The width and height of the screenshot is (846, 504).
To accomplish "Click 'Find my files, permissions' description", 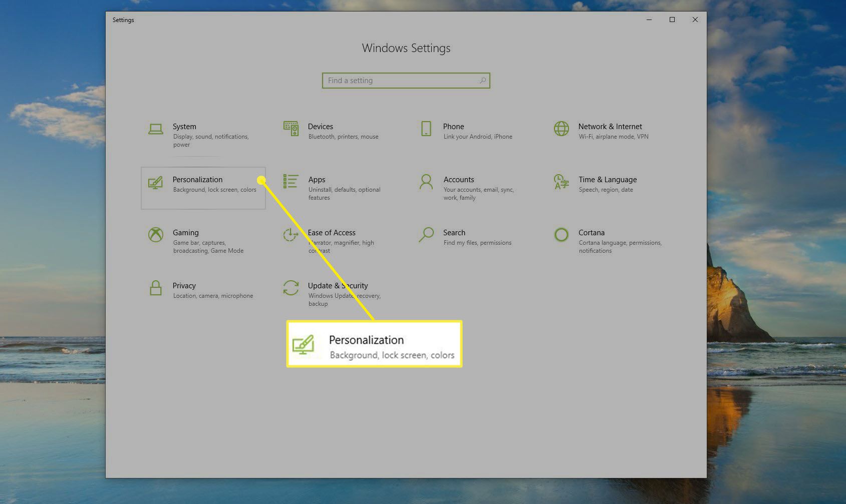I will click(x=477, y=243).
